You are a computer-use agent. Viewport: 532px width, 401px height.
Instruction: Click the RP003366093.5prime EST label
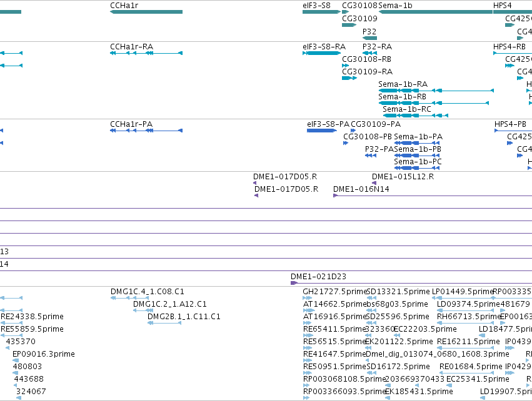pyautogui.click(x=344, y=392)
